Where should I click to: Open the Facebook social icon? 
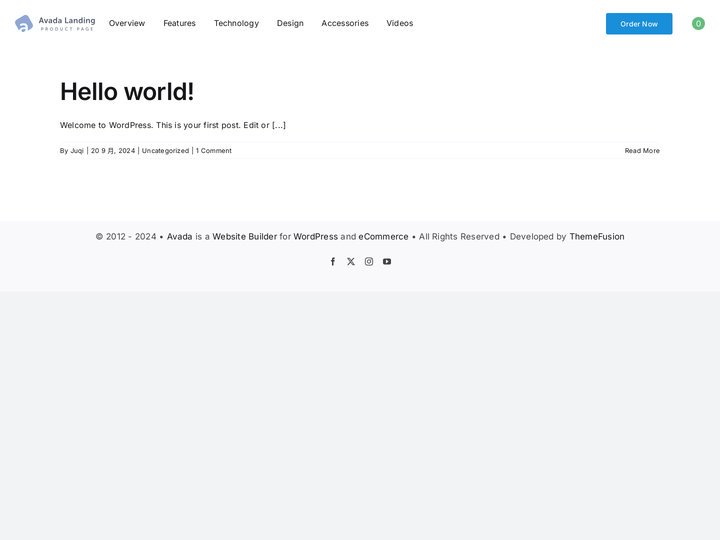333,261
